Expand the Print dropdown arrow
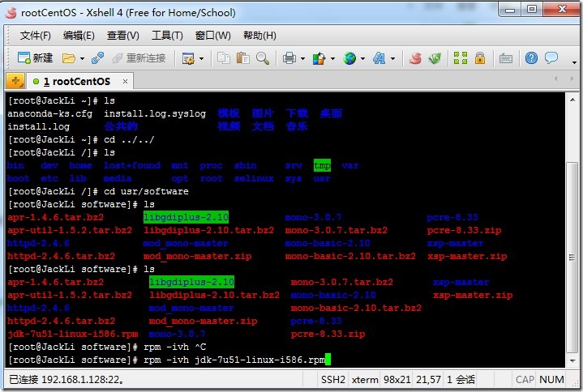Image resolution: width=583 pixels, height=392 pixels. pos(302,58)
